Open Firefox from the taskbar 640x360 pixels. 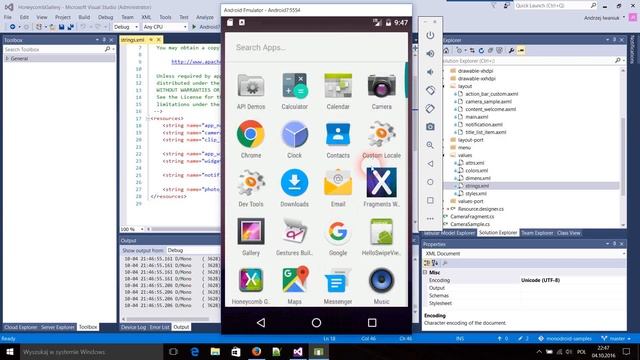tap(256, 351)
